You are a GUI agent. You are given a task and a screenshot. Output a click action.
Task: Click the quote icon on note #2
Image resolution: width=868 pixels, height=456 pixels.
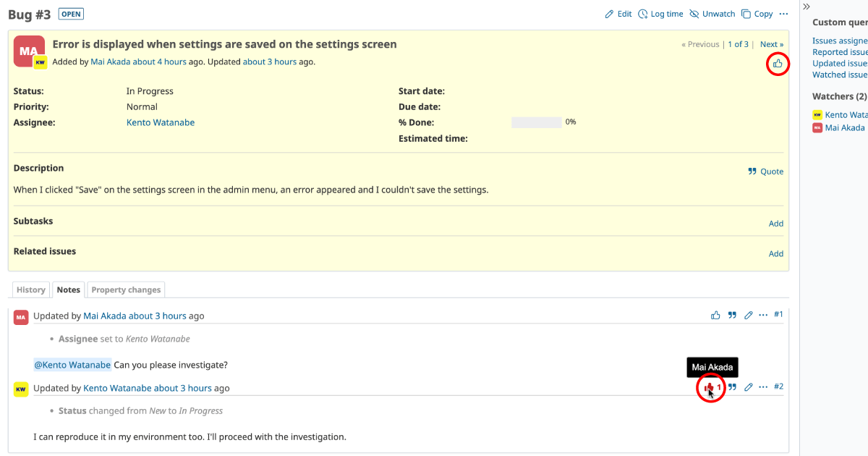click(x=732, y=387)
